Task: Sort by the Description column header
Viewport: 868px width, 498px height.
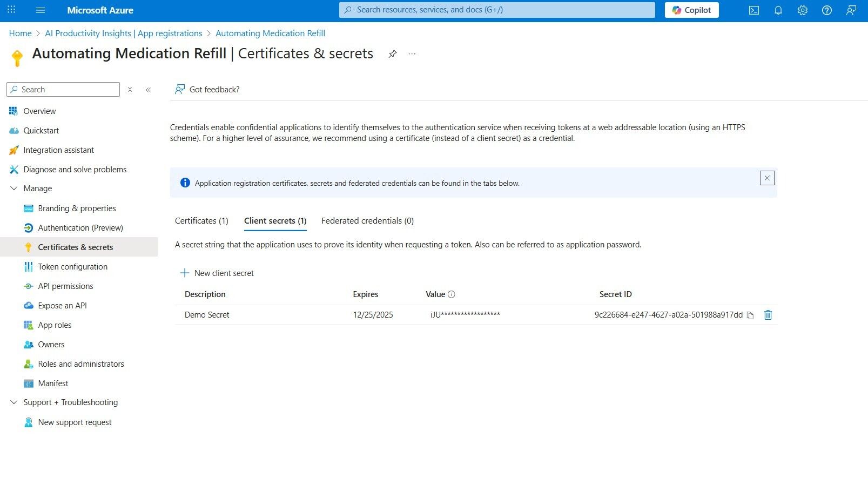Action: pos(205,294)
